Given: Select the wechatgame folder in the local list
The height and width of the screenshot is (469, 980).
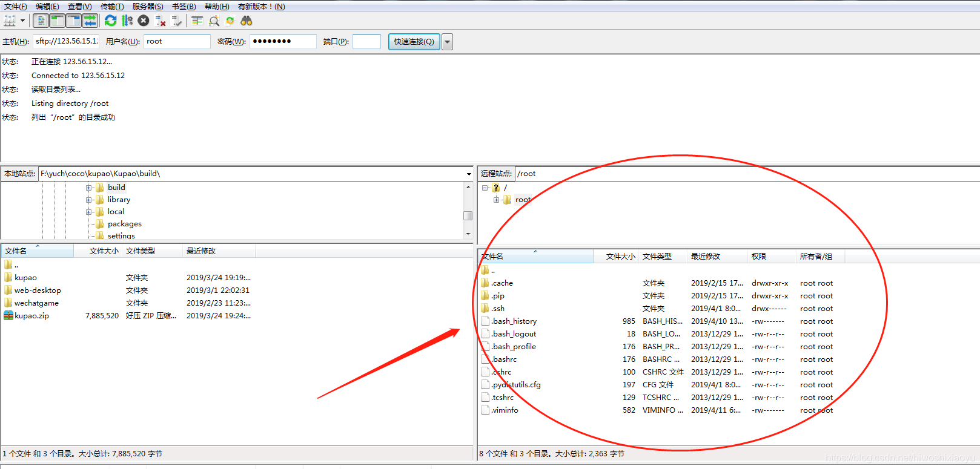Looking at the screenshot, I should pyautogui.click(x=36, y=303).
